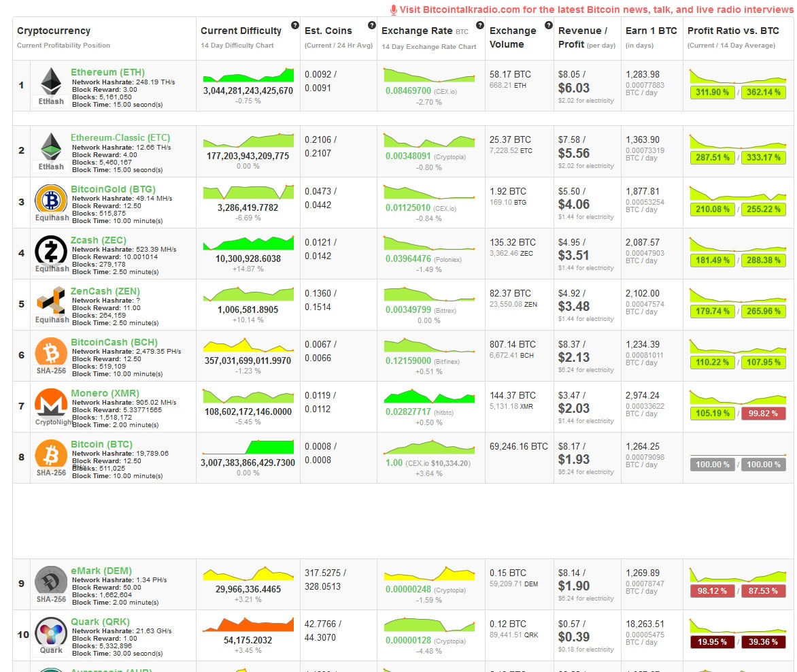The height and width of the screenshot is (672, 797).
Task: Open help icon beside Exchange Rate header
Action: click(480, 25)
